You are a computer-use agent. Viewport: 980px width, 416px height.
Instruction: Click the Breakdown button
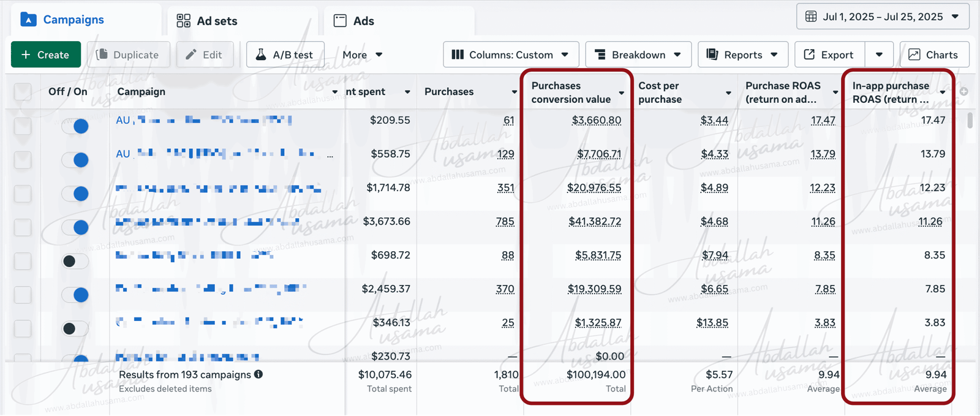[x=638, y=55]
